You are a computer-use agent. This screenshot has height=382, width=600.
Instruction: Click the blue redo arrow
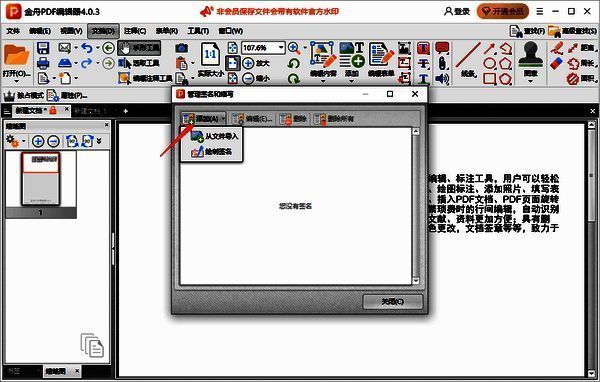[x=87, y=63]
